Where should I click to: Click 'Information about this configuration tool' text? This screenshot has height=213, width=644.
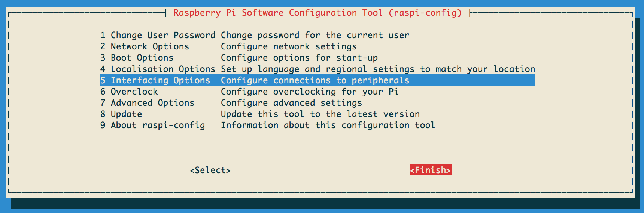click(328, 125)
